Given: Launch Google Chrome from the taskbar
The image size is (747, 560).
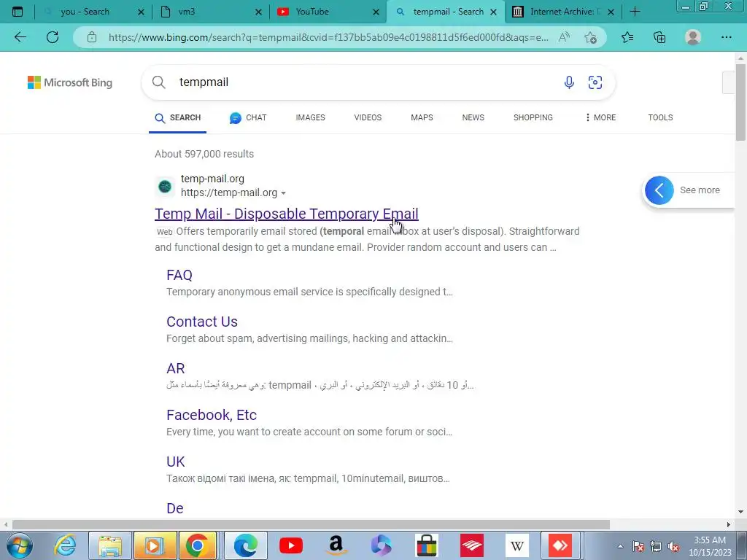Looking at the screenshot, I should click(198, 545).
